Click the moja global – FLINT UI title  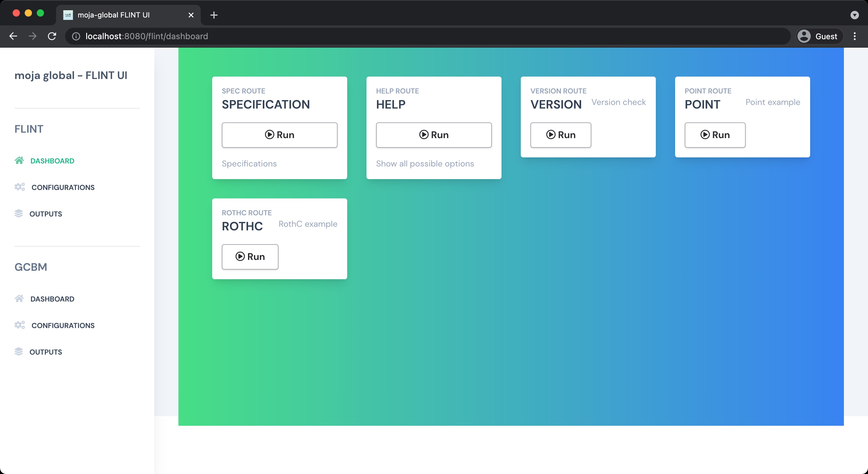point(71,75)
